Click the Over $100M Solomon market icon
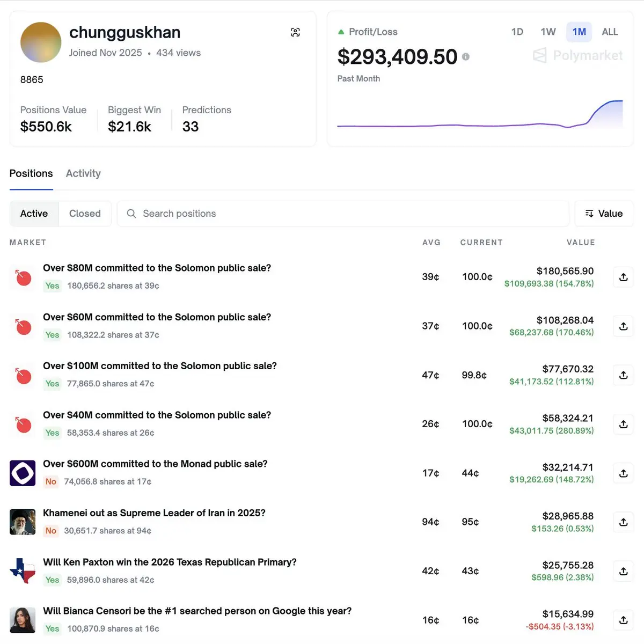This screenshot has width=644, height=644. 23,375
